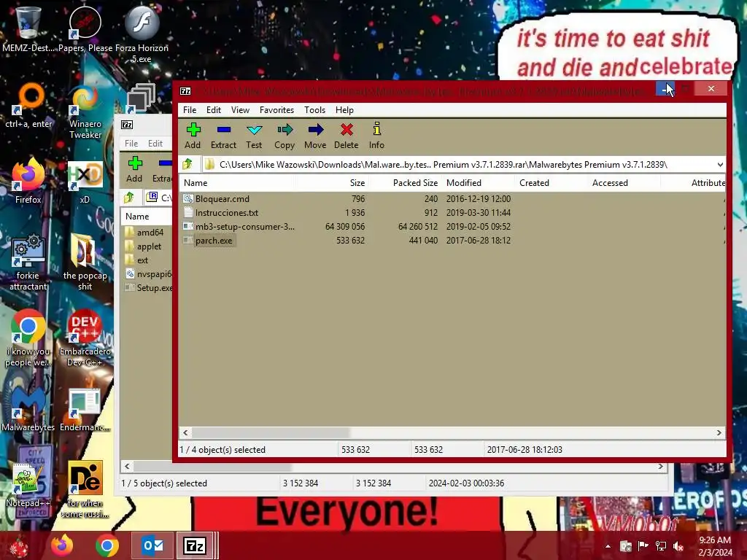The height and width of the screenshot is (560, 747).
Task: Click scroll-right arrow of front window scrollbar
Action: pyautogui.click(x=719, y=433)
